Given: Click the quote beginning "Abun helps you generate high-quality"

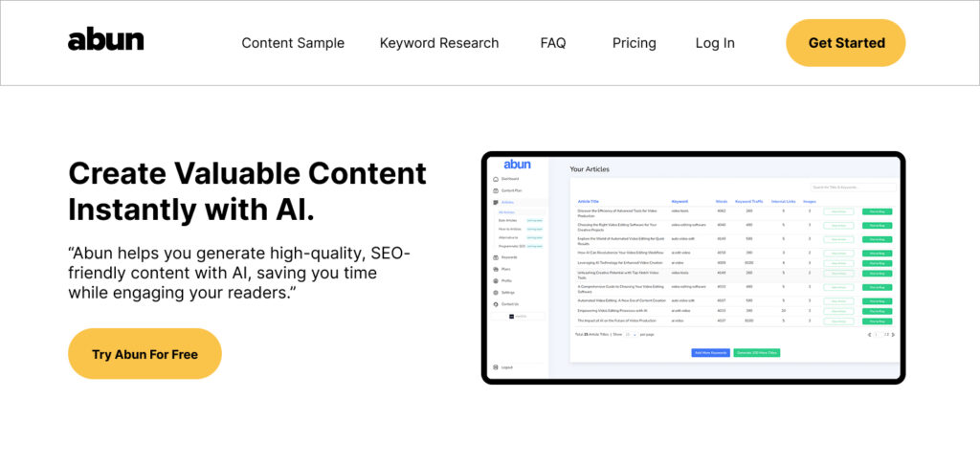Looking at the screenshot, I should tap(239, 273).
